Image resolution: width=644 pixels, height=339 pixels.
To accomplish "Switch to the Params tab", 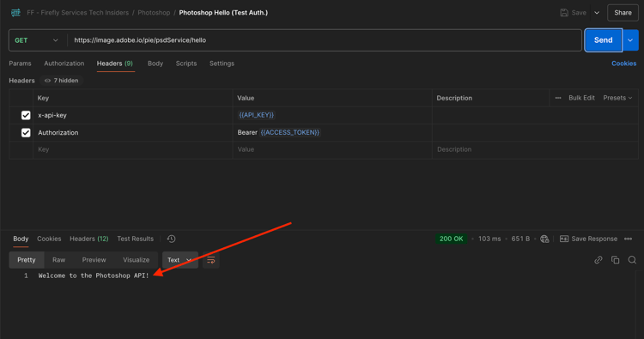I will pyautogui.click(x=20, y=64).
